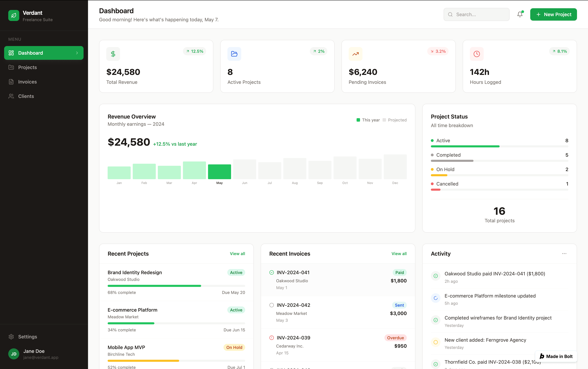This screenshot has height=369, width=588.
Task: Go to Projects in the sidebar
Action: point(44,67)
